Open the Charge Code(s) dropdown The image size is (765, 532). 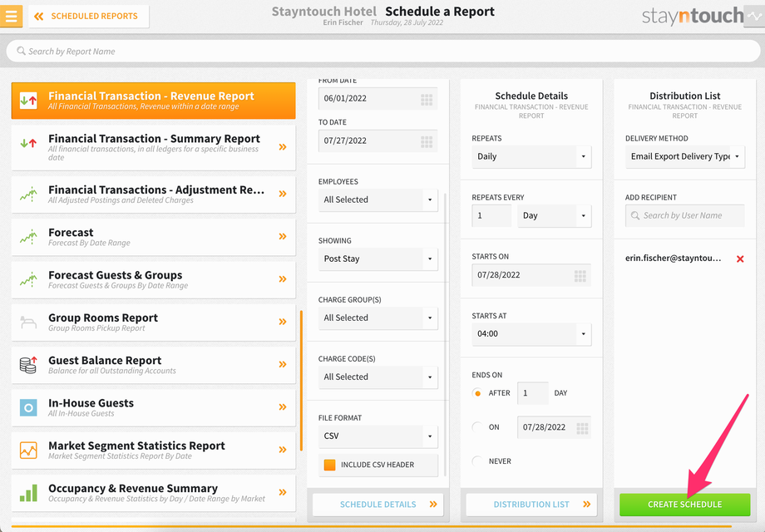[x=378, y=377]
